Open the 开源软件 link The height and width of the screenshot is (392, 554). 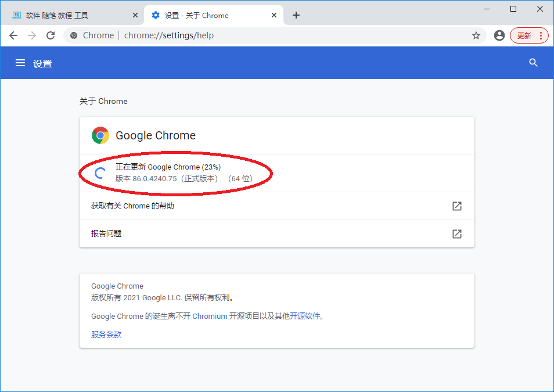pyautogui.click(x=305, y=316)
